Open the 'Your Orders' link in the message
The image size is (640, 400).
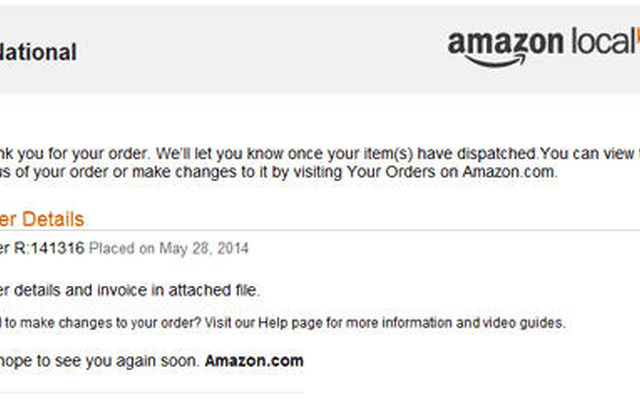click(x=391, y=172)
